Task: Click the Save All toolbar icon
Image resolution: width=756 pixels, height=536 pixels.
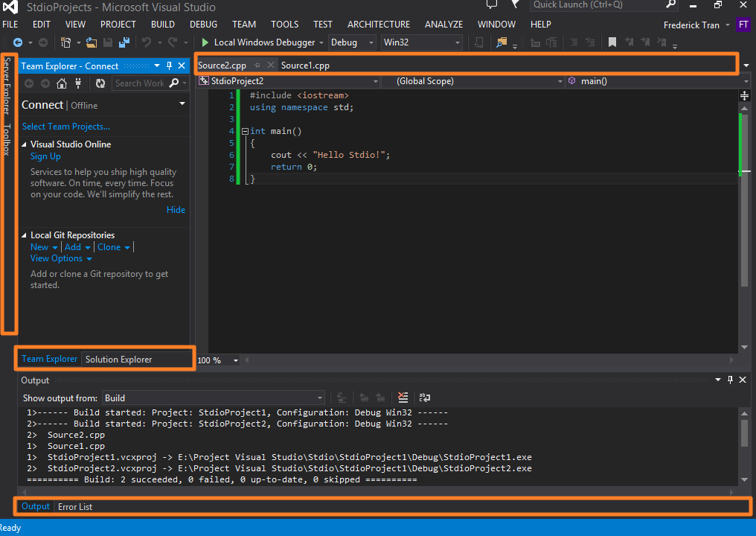Action: pos(124,42)
